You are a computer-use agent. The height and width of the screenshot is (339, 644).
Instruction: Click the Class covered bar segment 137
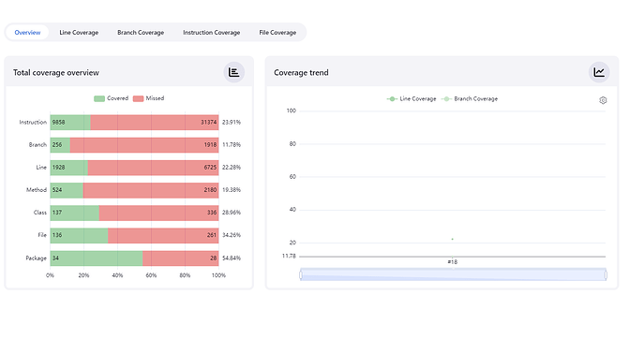pos(74,213)
